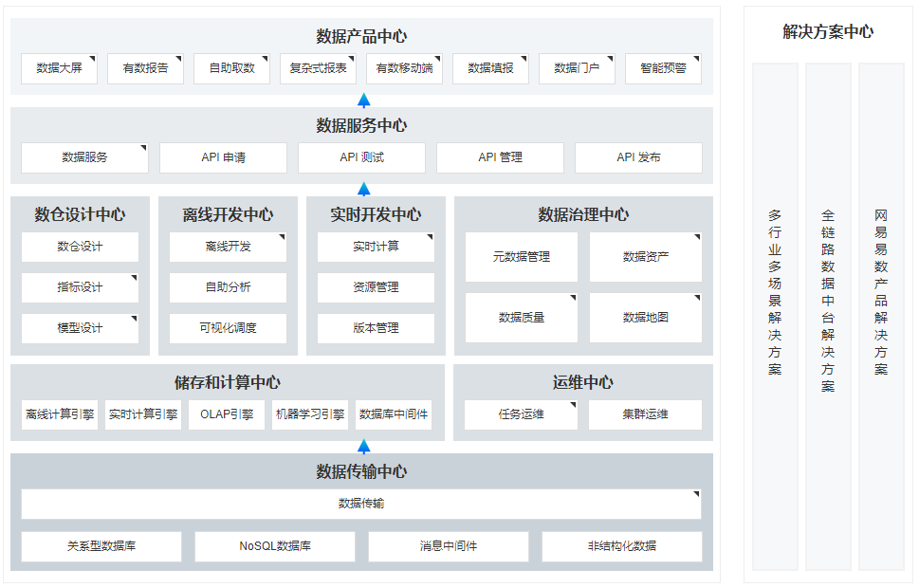
Task: Select the 机器学习引擎 box
Action: [x=310, y=415]
